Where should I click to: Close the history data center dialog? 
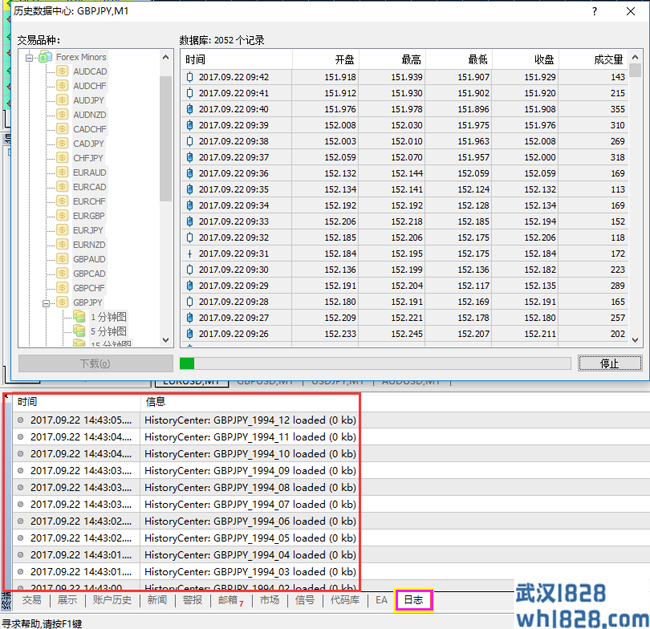tap(631, 11)
